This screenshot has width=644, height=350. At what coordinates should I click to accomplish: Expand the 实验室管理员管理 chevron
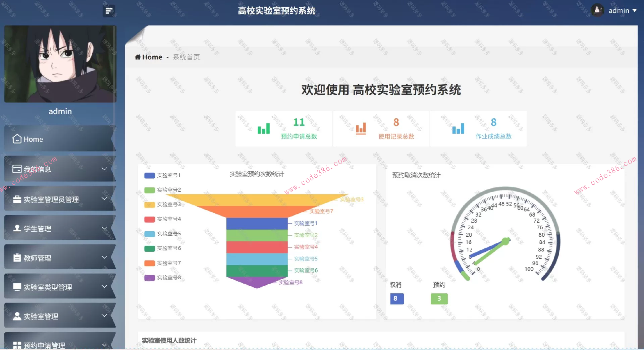coord(104,198)
